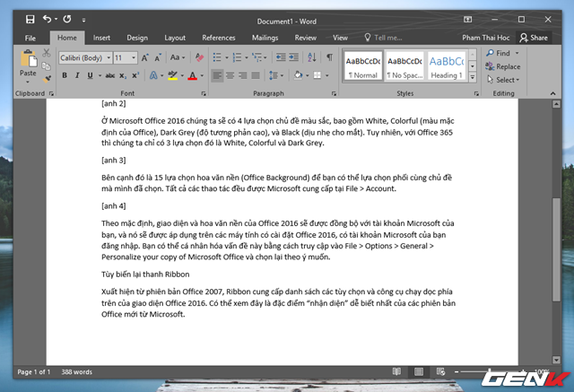
Task: Open the File tab
Action: pos(30,38)
